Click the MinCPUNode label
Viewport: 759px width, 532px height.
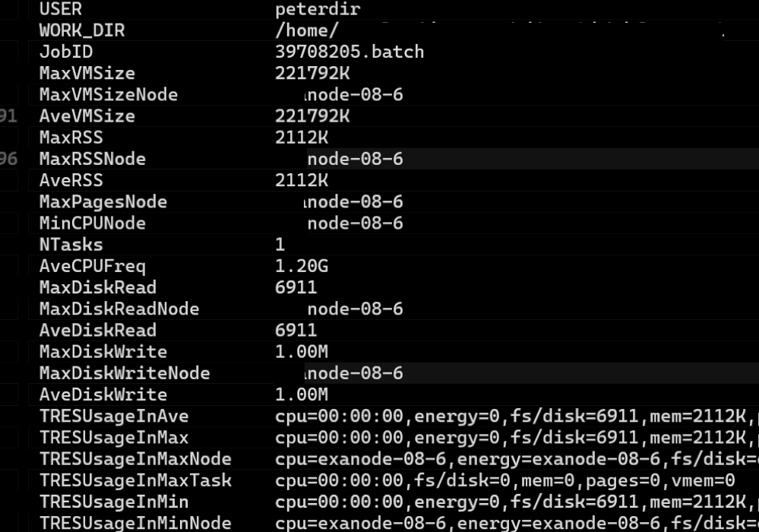point(93,223)
